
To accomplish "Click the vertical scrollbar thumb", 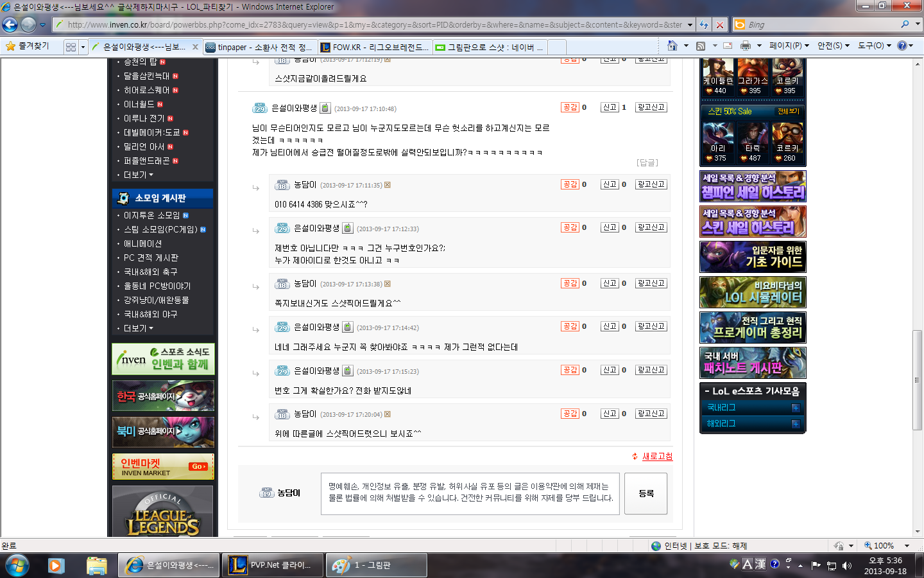I will pyautogui.click(x=918, y=381).
